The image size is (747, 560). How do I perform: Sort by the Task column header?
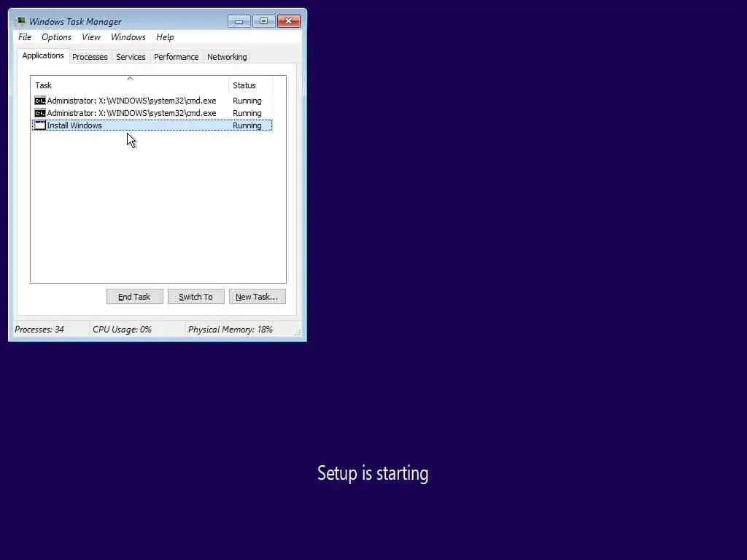point(130,85)
